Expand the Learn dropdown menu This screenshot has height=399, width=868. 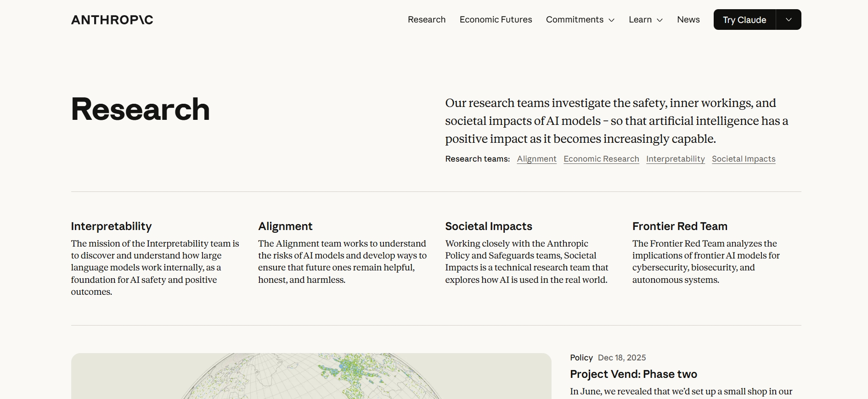(645, 20)
